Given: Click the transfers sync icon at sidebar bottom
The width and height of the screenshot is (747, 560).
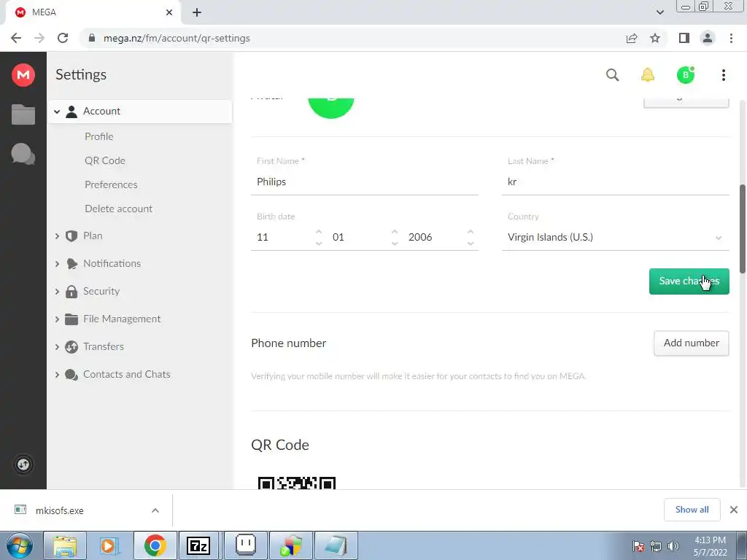Looking at the screenshot, I should [x=23, y=464].
